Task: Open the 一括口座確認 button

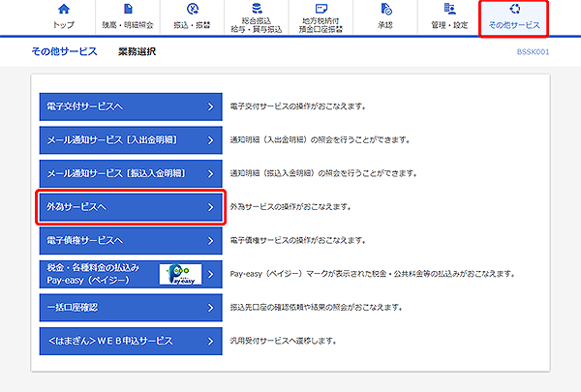Action: tap(131, 308)
